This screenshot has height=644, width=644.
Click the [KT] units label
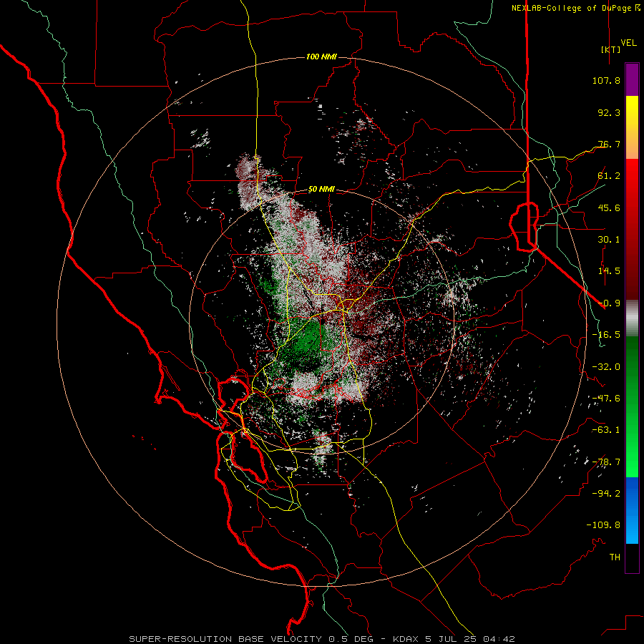pos(611,49)
